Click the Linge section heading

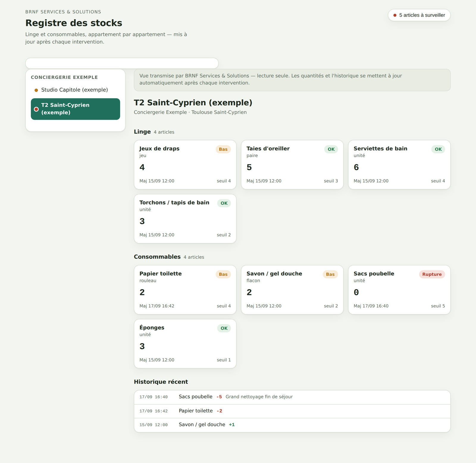click(x=142, y=132)
